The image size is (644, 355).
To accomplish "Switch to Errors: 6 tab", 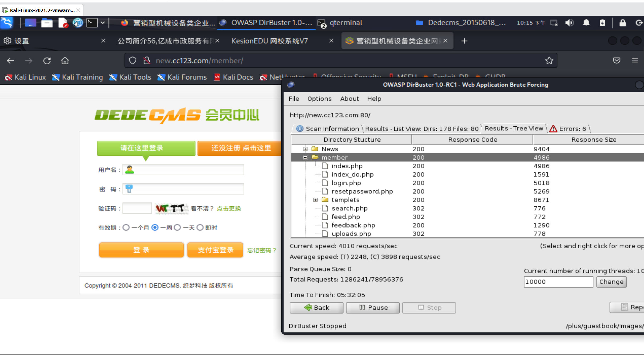I will (x=568, y=129).
